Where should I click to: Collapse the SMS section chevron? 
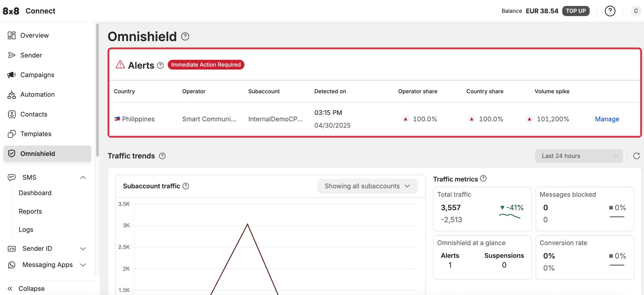(83, 178)
